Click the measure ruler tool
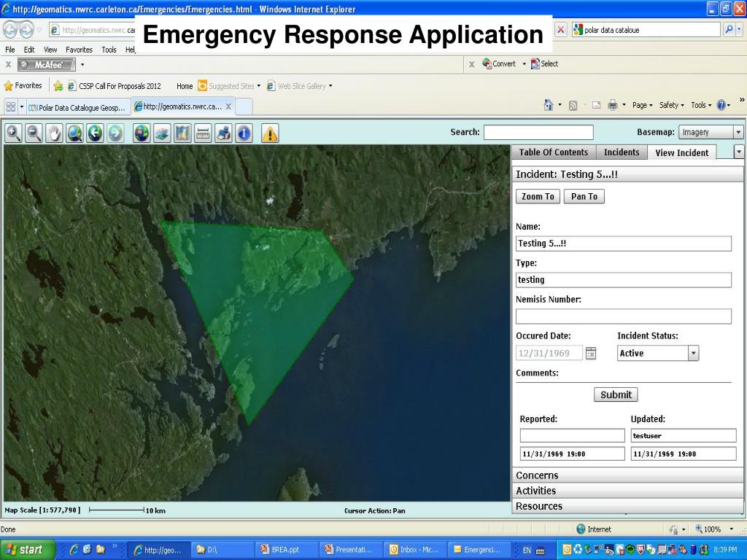Viewport: 747px width, 560px height. [x=203, y=133]
